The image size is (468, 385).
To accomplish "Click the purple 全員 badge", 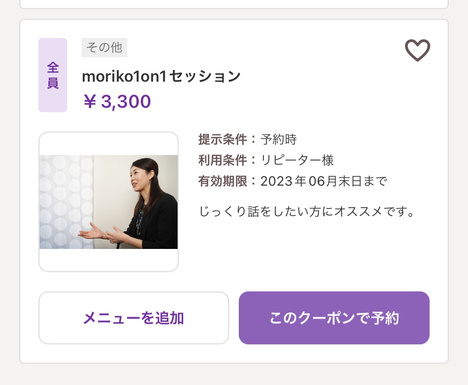I will 53,75.
